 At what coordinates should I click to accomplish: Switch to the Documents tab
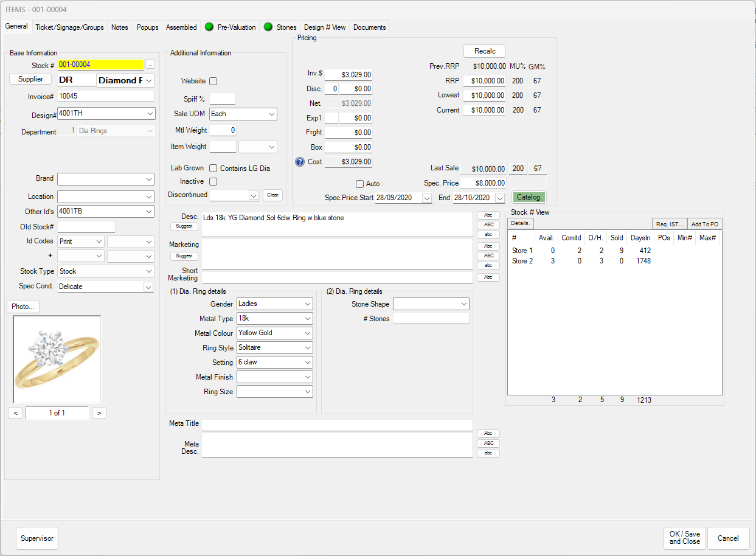(370, 27)
